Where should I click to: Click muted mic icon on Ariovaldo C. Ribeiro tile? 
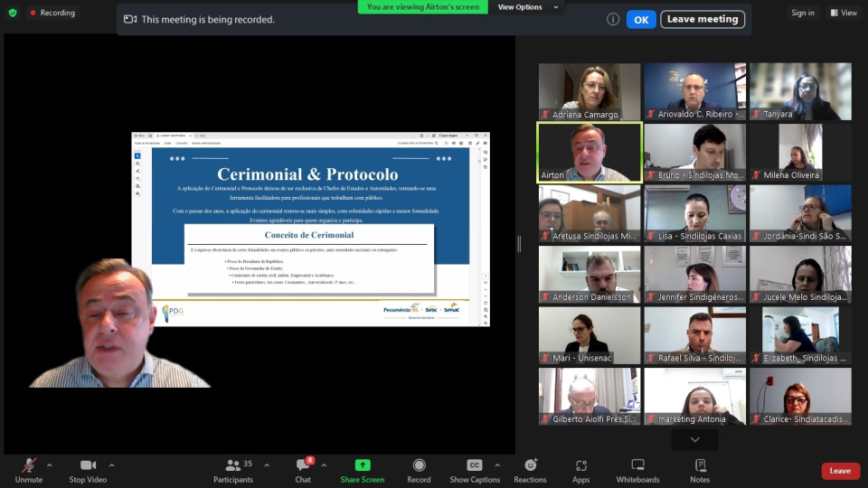(651, 115)
